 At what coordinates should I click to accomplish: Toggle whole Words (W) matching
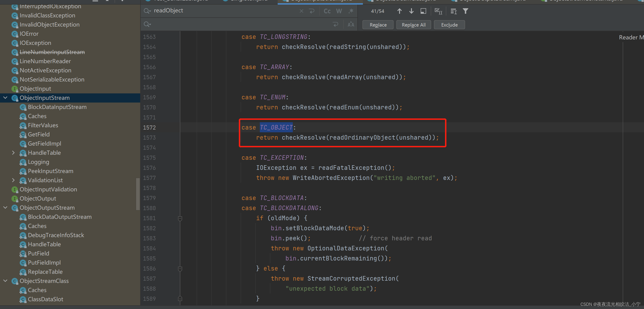[x=339, y=11]
